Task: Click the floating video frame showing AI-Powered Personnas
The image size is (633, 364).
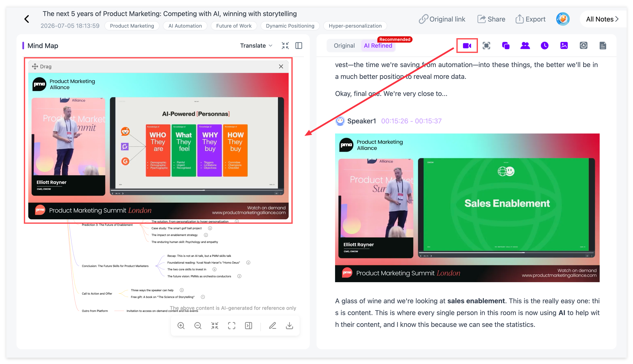Action: (158, 146)
